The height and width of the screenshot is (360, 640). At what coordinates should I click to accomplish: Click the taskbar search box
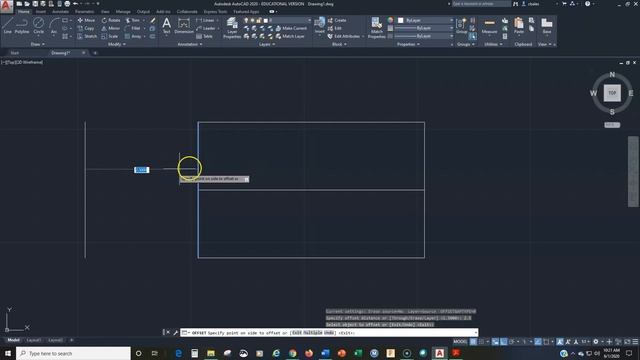(x=73, y=353)
